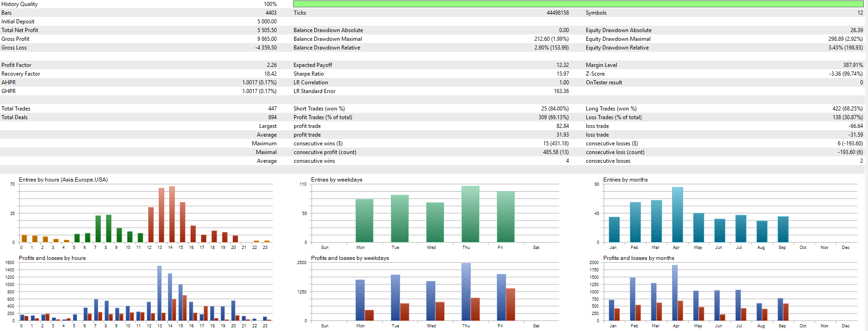
Task: Select the Sharpe Ratio value 15.97
Action: (562, 74)
